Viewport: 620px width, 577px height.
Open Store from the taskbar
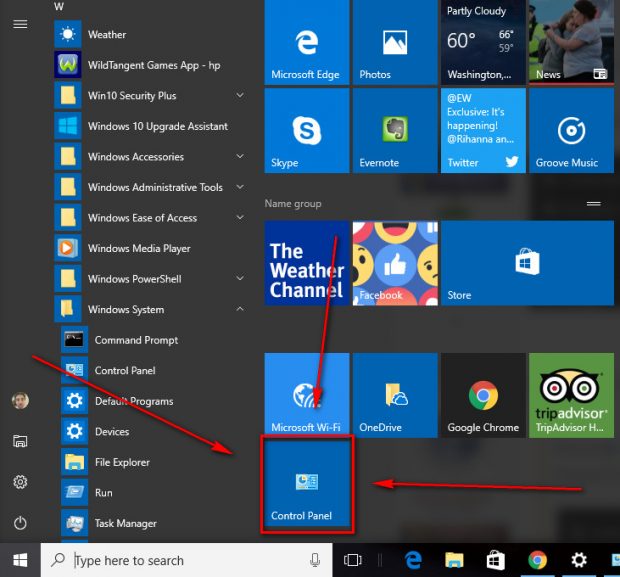tap(495, 560)
